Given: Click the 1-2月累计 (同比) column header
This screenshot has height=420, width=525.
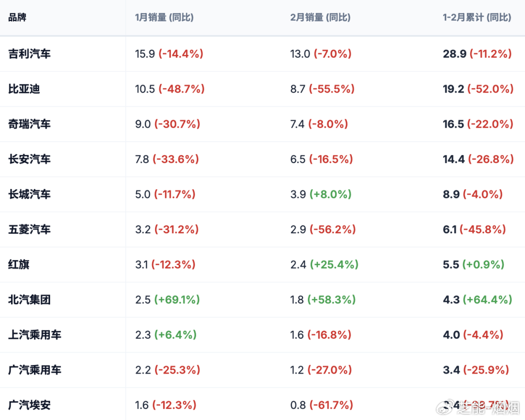Looking at the screenshot, I should point(477,17).
